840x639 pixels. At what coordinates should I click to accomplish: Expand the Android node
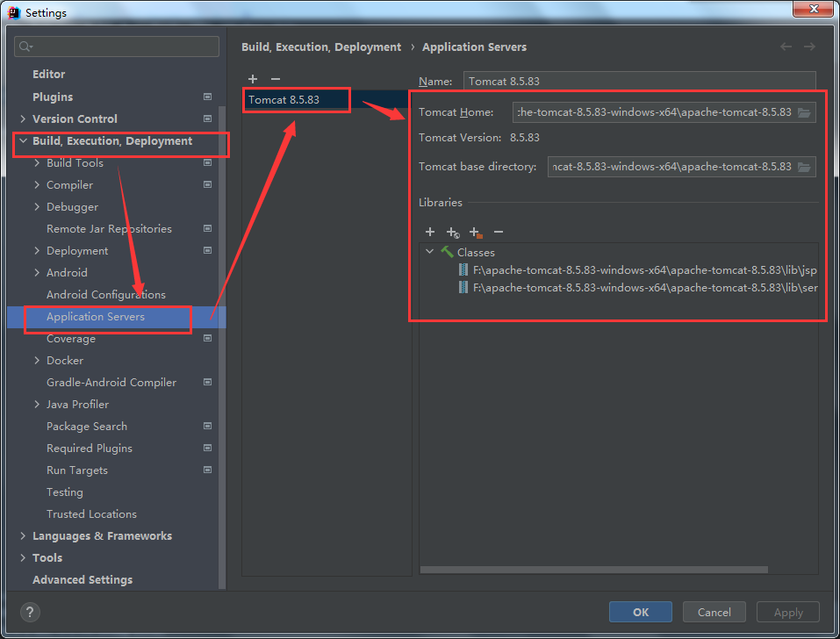tap(37, 272)
